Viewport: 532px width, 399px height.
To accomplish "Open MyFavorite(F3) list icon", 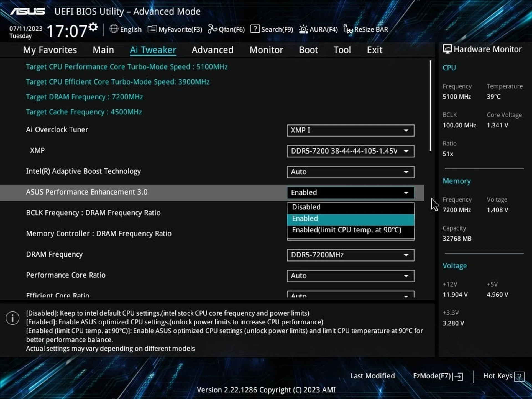I will [152, 29].
